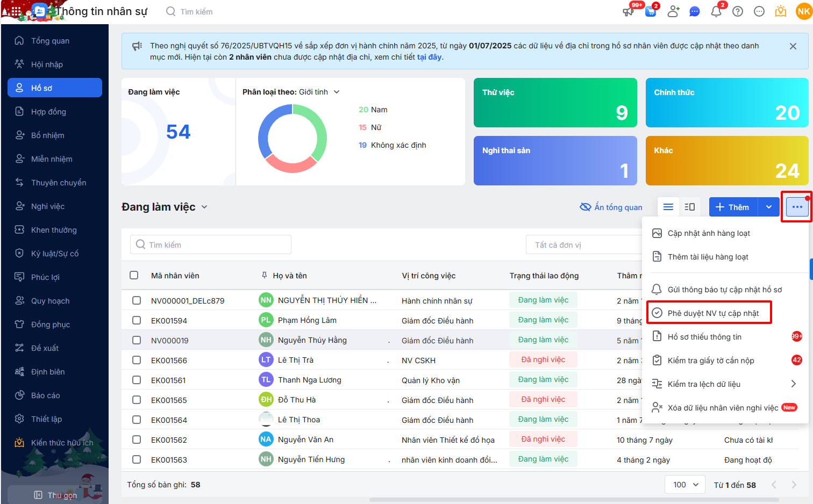This screenshot has height=504, width=813.
Task: Tick the select-all header checkbox
Action: pos(134,275)
